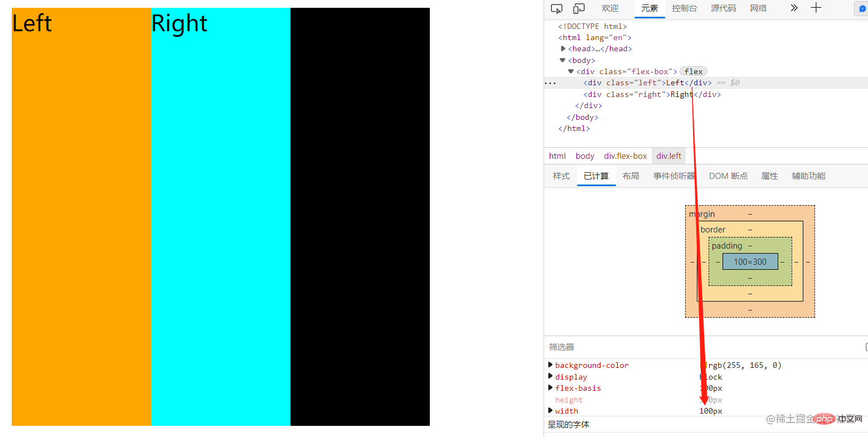Click the plus icon to add tool
868x437 pixels.
click(x=816, y=8)
